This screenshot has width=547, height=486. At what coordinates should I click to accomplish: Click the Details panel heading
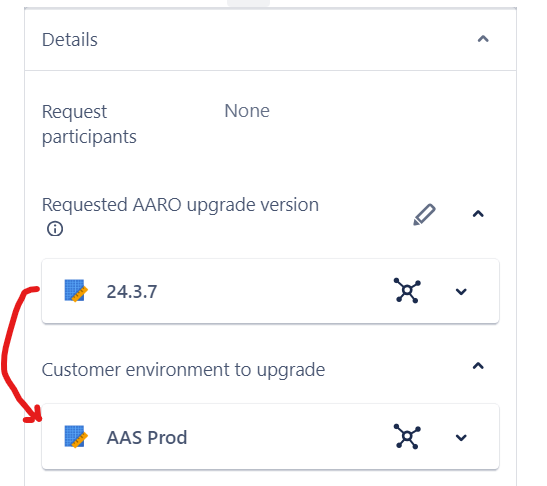pyautogui.click(x=69, y=39)
